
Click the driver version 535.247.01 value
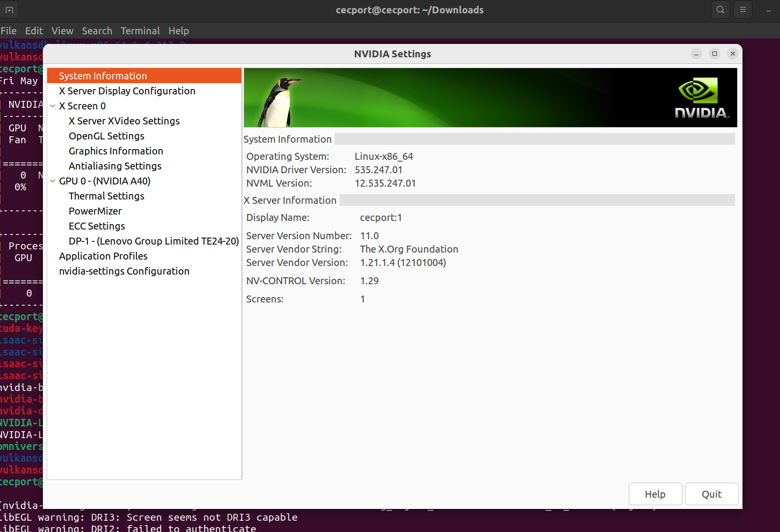click(x=378, y=169)
